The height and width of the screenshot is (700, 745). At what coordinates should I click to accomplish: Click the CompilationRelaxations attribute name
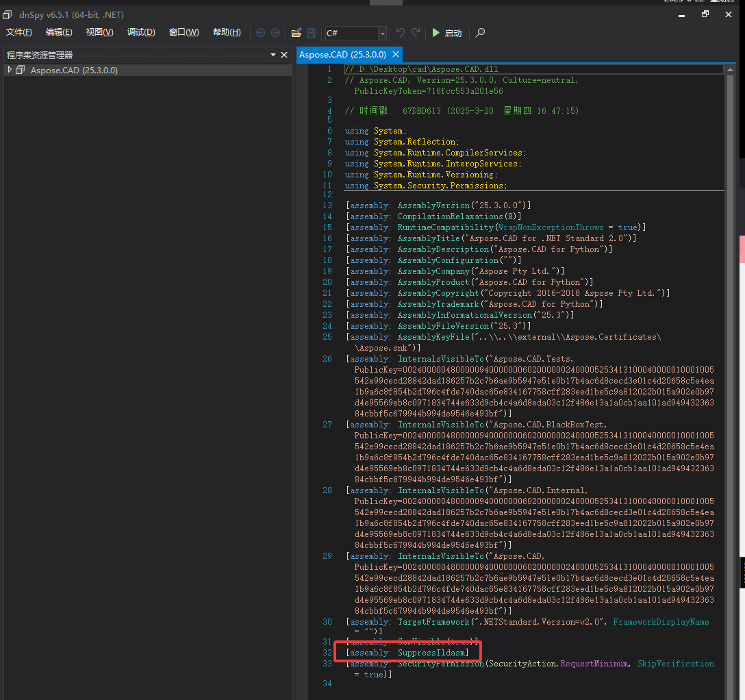450,216
